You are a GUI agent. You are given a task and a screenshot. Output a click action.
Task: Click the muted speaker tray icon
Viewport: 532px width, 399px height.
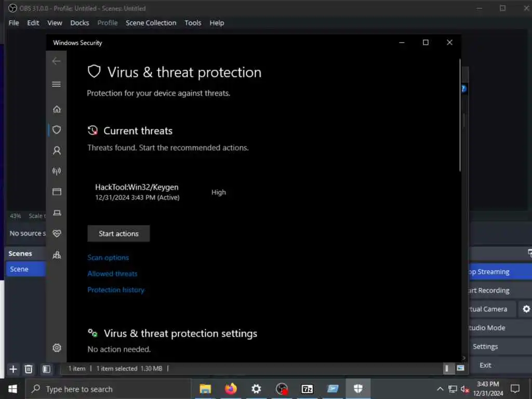tap(465, 389)
